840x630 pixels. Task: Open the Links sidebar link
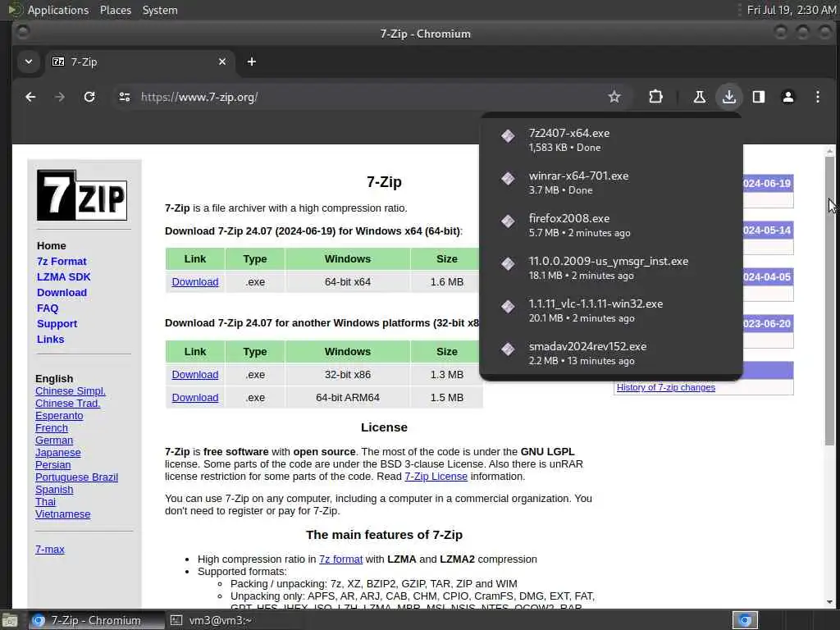tap(50, 339)
